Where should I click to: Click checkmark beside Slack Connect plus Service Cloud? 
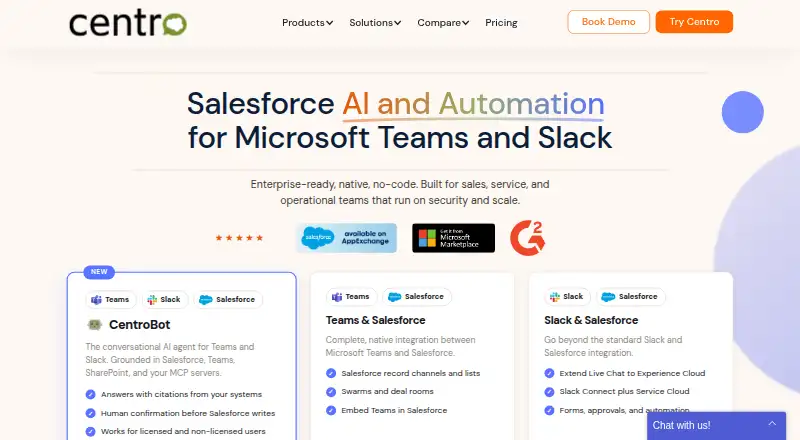(549, 392)
